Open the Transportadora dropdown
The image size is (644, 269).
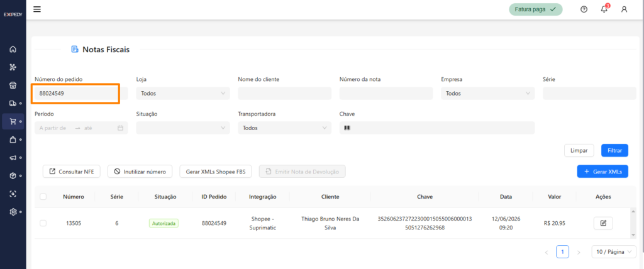click(x=285, y=128)
